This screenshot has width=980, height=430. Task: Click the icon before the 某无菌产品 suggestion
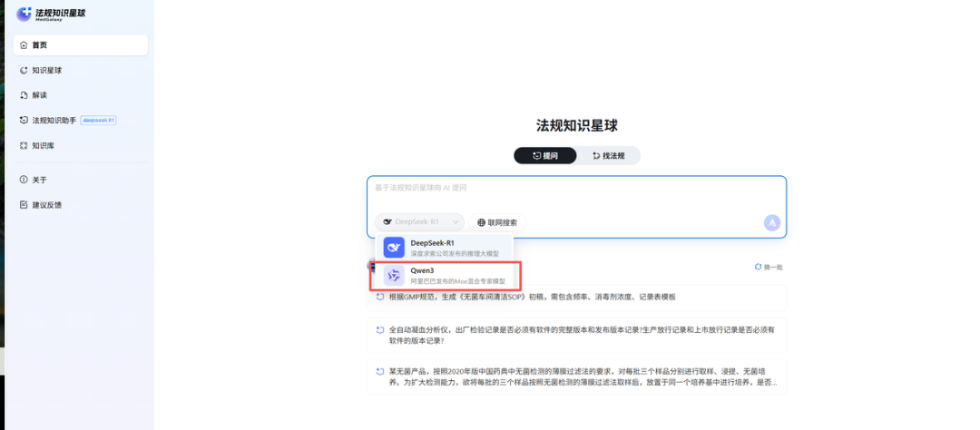click(x=379, y=371)
